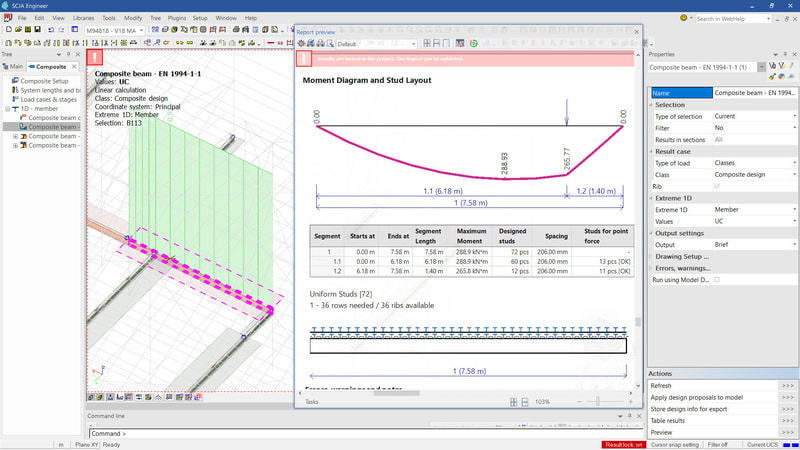Click the zoom-out minus in report footer
Image resolution: width=800 pixels, height=450 pixels.
[x=580, y=402]
